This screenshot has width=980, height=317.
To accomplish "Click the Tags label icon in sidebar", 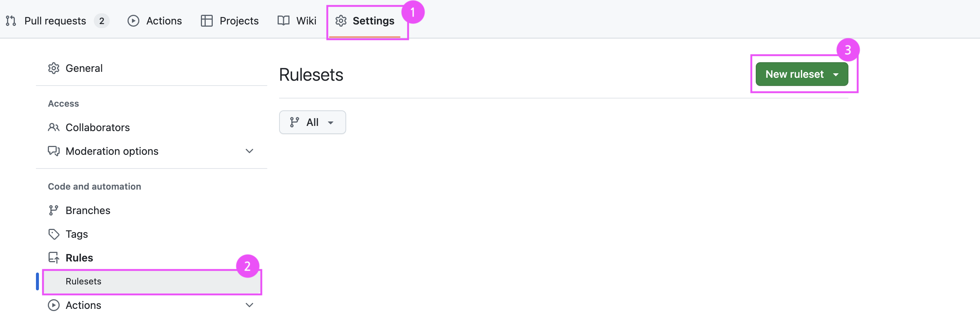I will click(54, 234).
